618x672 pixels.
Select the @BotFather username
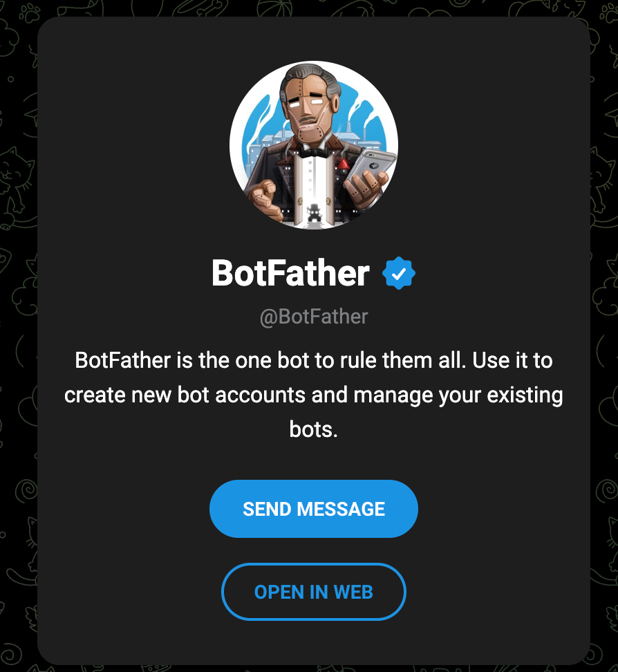tap(313, 317)
